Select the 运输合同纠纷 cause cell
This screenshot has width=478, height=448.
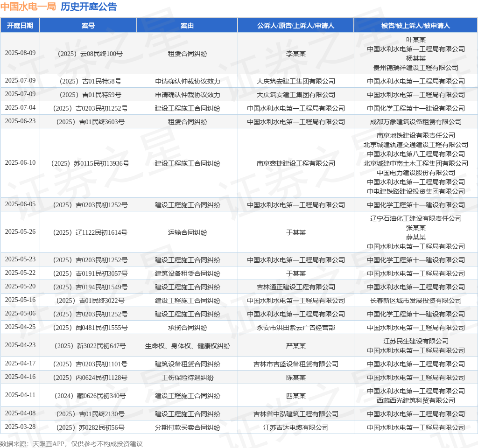click(x=187, y=233)
